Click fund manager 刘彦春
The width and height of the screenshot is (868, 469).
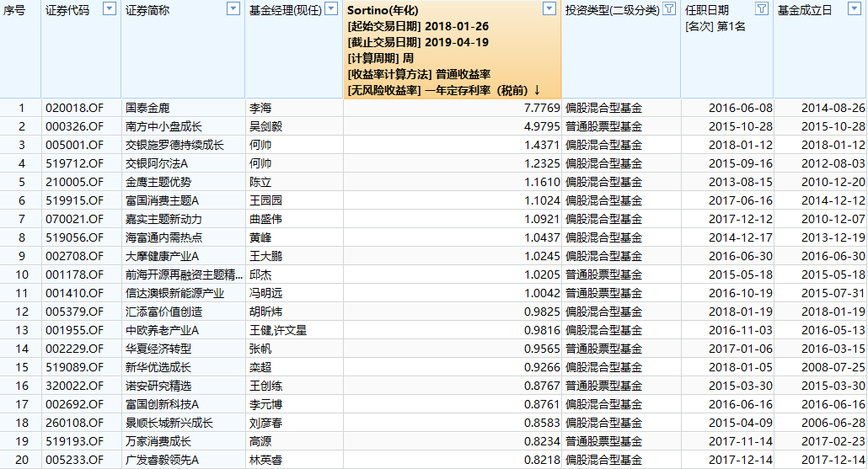[x=265, y=423]
